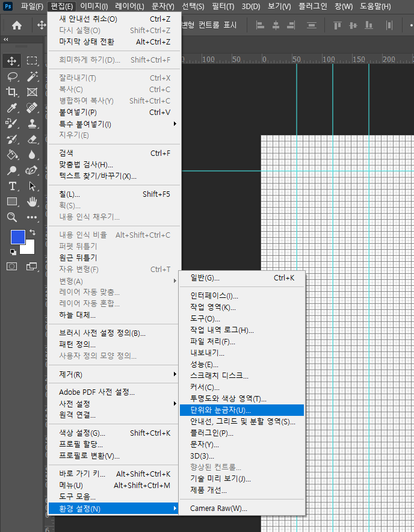Collapse the toolbox with double-arrow

pos(6,39)
